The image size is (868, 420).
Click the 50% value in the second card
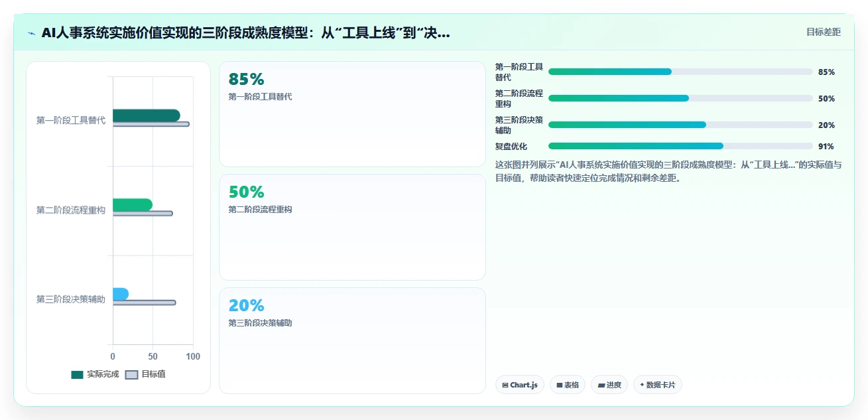point(246,192)
